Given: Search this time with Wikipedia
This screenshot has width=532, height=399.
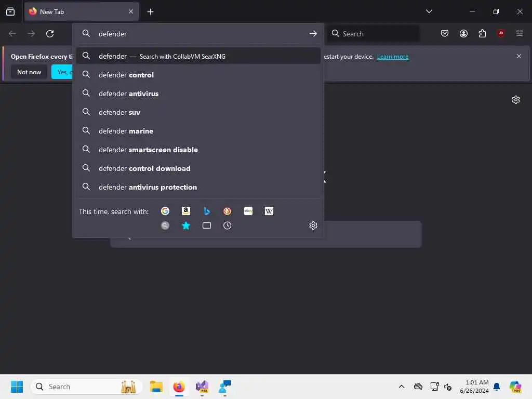Looking at the screenshot, I should (269, 211).
